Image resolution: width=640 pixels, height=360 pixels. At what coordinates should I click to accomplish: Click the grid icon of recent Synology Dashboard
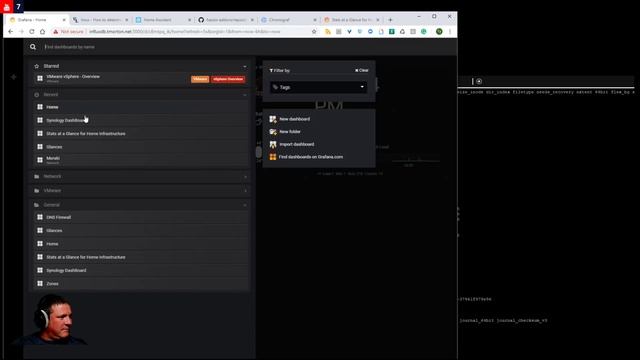[40, 120]
